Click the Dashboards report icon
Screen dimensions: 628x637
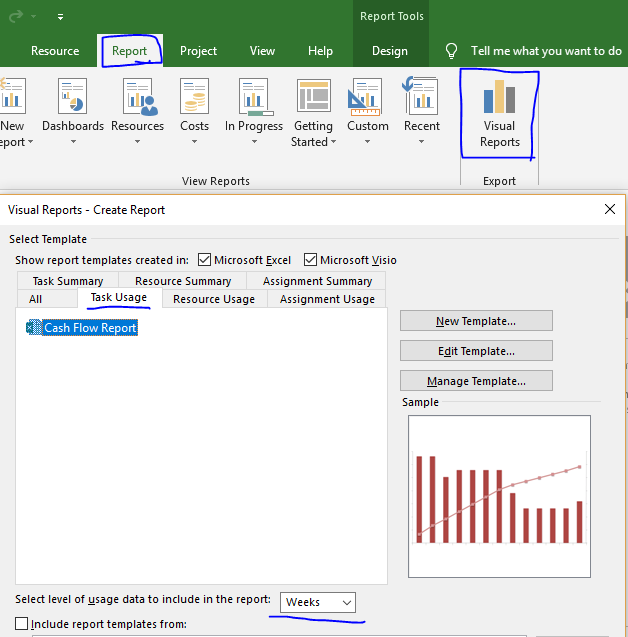point(72,98)
